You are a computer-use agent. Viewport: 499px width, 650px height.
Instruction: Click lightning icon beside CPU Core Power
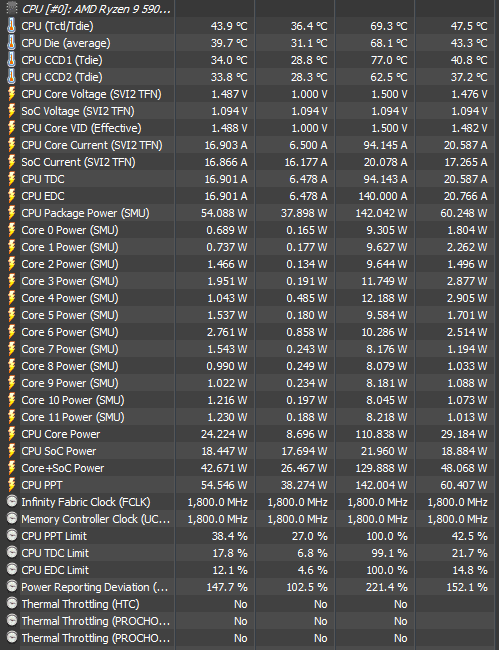[x=12, y=434]
